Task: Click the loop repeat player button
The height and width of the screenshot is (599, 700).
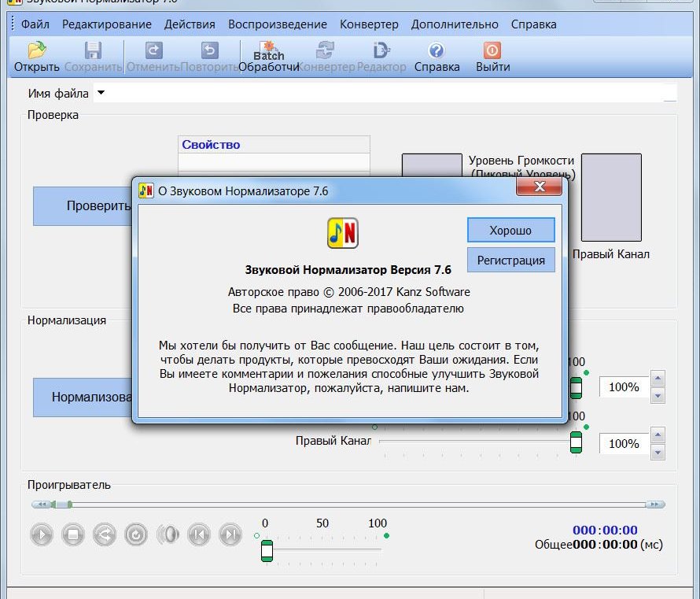Action: 136,534
